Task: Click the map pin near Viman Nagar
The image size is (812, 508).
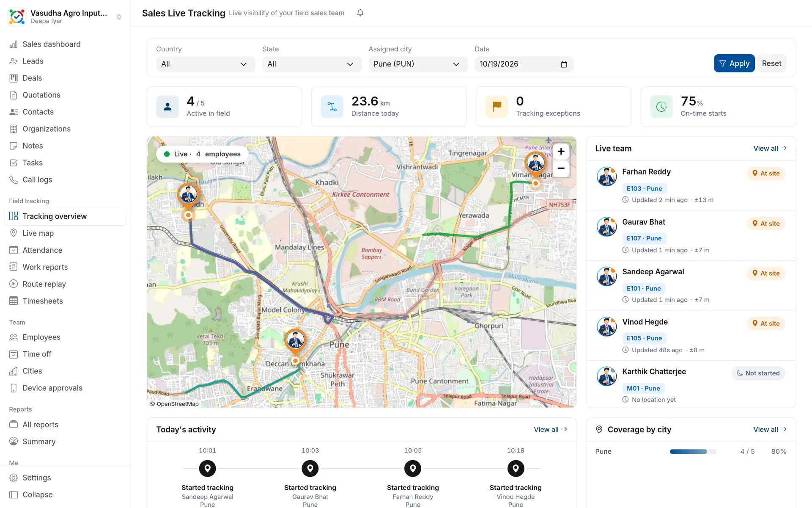Action: [535, 164]
